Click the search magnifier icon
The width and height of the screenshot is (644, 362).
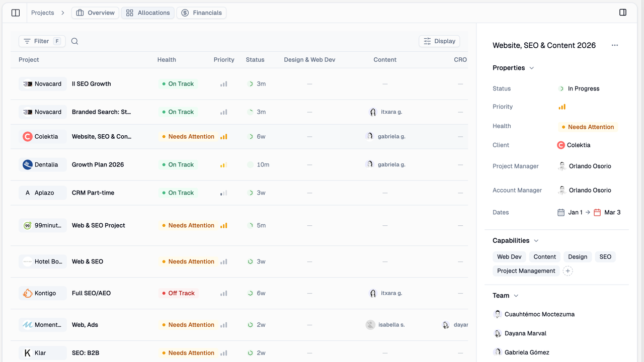74,41
